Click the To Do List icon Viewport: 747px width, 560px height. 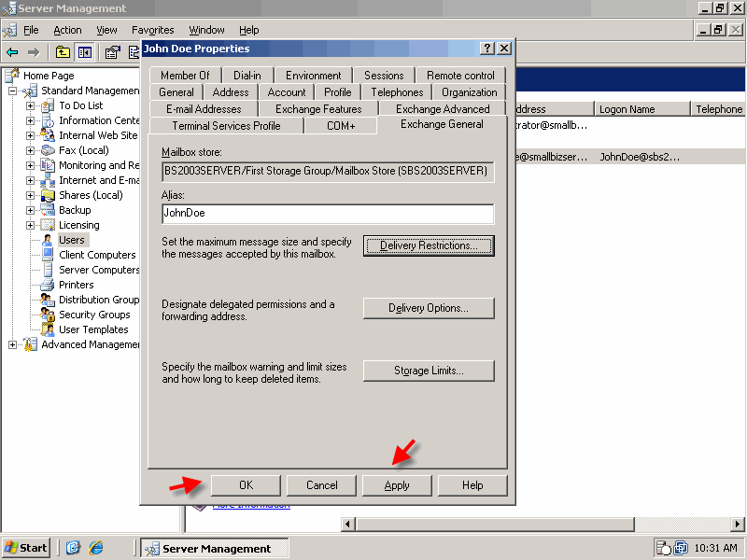pos(48,105)
